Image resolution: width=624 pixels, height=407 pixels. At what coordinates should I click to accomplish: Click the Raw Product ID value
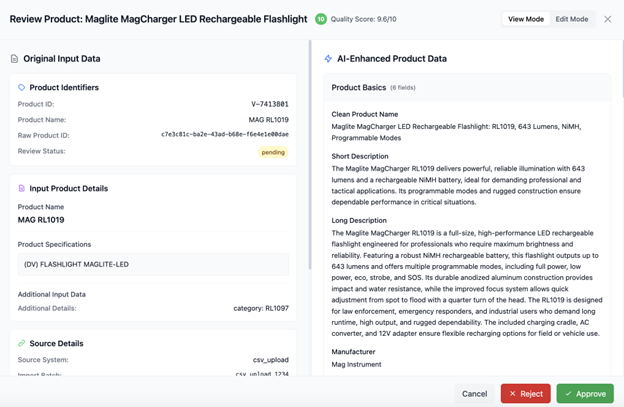coord(225,134)
